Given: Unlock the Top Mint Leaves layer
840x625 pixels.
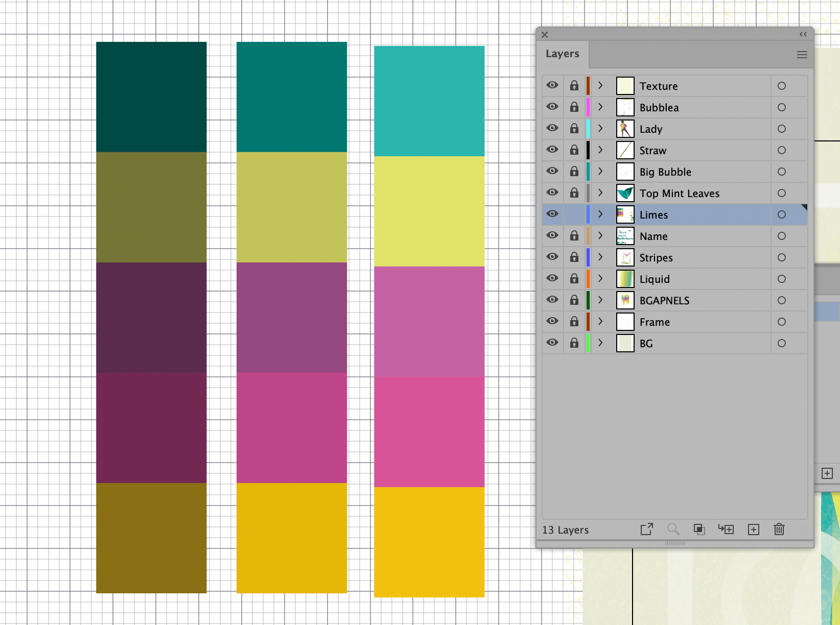Looking at the screenshot, I should 574,193.
